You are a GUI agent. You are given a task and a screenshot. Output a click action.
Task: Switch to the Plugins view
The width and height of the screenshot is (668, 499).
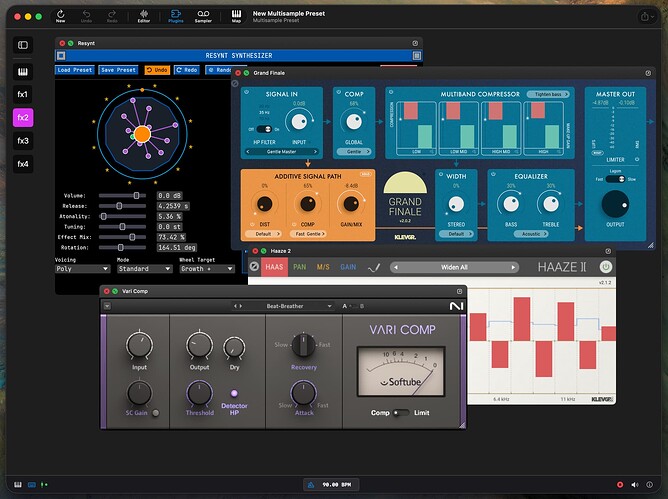(x=176, y=16)
